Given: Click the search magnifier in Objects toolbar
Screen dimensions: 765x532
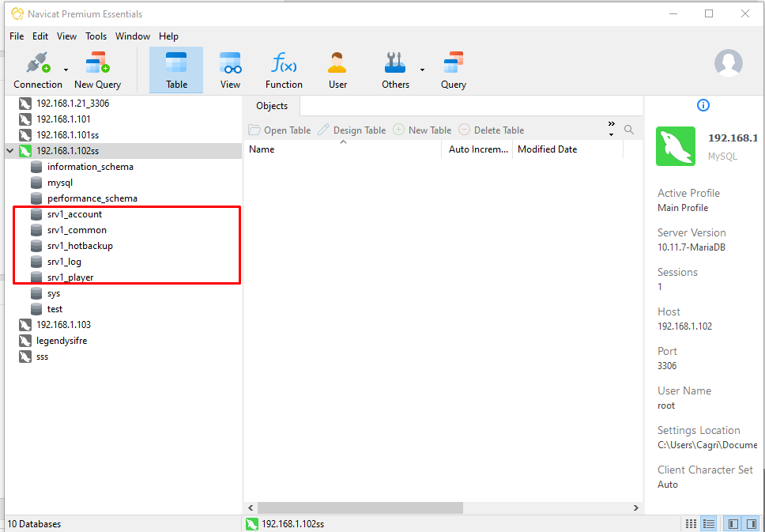Looking at the screenshot, I should click(x=629, y=130).
